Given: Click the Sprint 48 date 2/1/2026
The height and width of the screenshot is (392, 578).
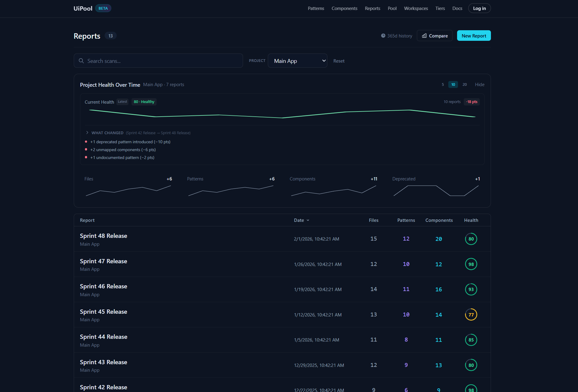Looking at the screenshot, I should coord(317,239).
